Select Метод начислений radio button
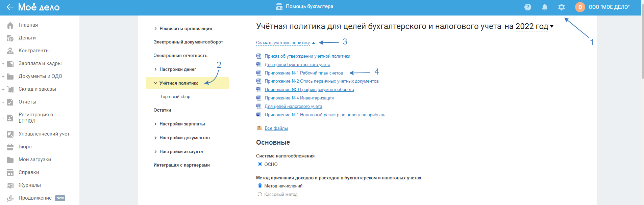Viewport: 644px width, 205px height. click(260, 186)
